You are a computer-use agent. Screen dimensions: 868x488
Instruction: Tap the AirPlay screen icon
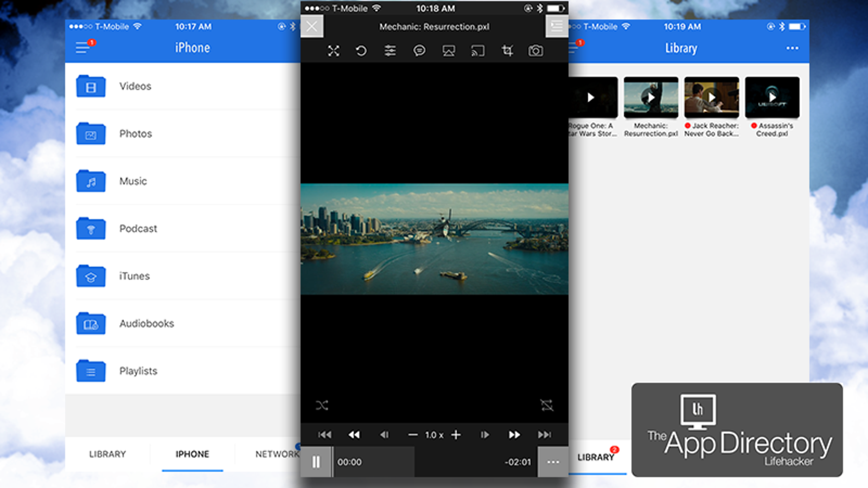pos(449,51)
